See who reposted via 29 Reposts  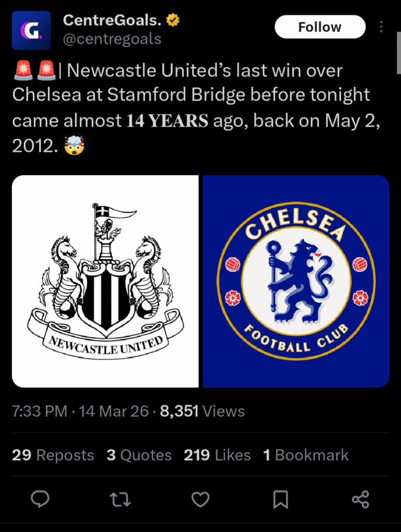[x=52, y=455]
